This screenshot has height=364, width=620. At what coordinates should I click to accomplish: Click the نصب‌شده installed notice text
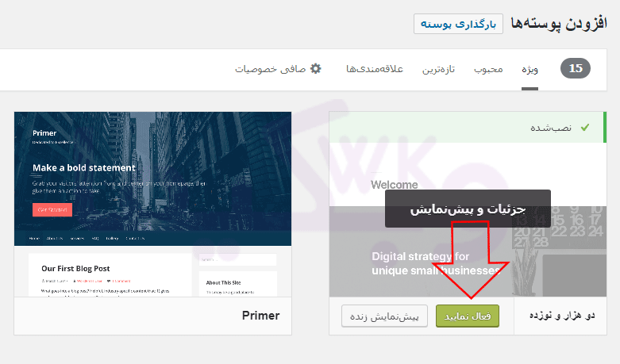tap(551, 128)
